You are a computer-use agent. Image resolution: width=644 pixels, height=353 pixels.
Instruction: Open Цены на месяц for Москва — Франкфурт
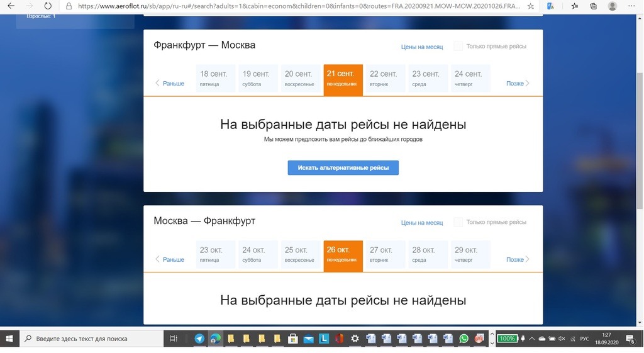(x=422, y=223)
